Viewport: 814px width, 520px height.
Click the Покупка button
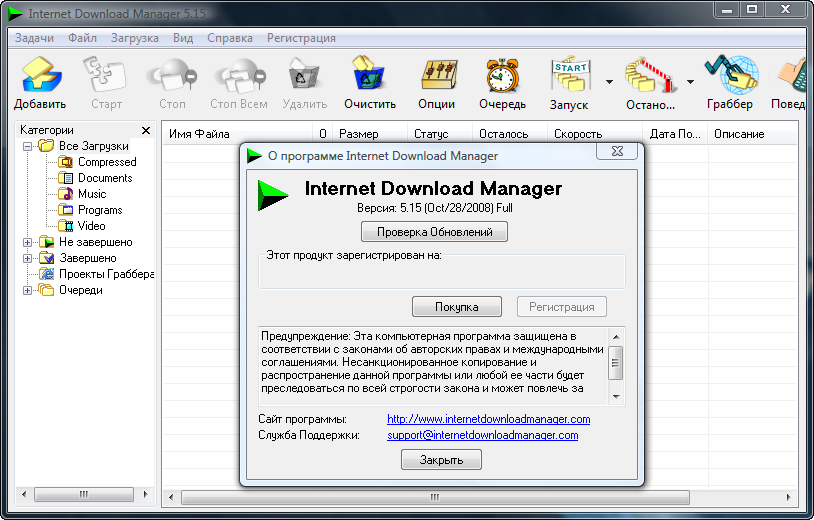[457, 307]
